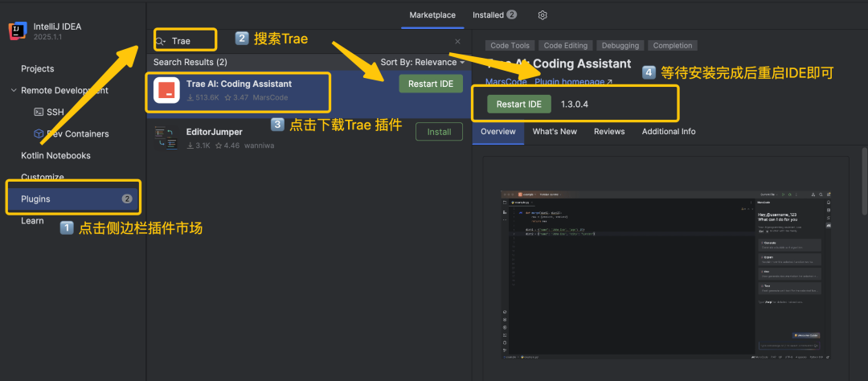The width and height of the screenshot is (868, 381).
Task: Click Restart IDE in the plugin details
Action: 519,104
